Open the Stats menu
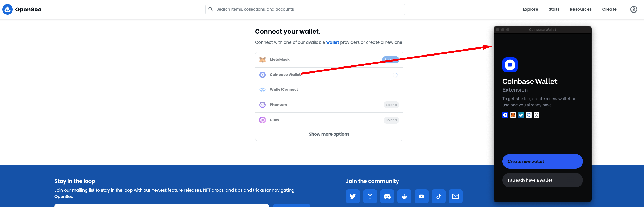This screenshot has width=644, height=207. 554,9
